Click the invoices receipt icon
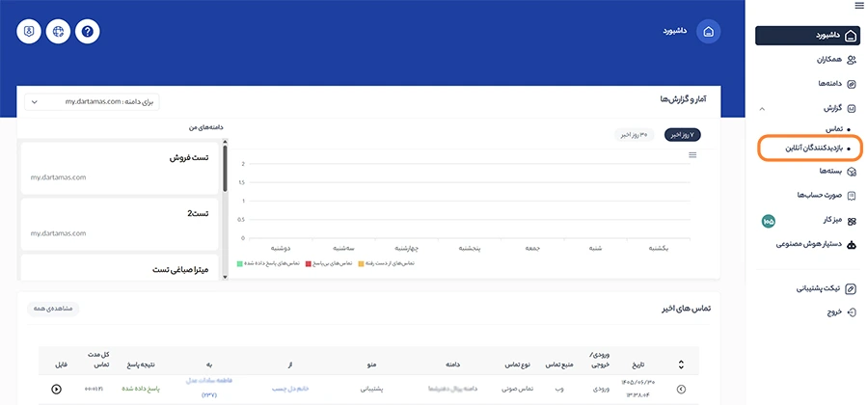The height and width of the screenshot is (405, 868). [852, 196]
